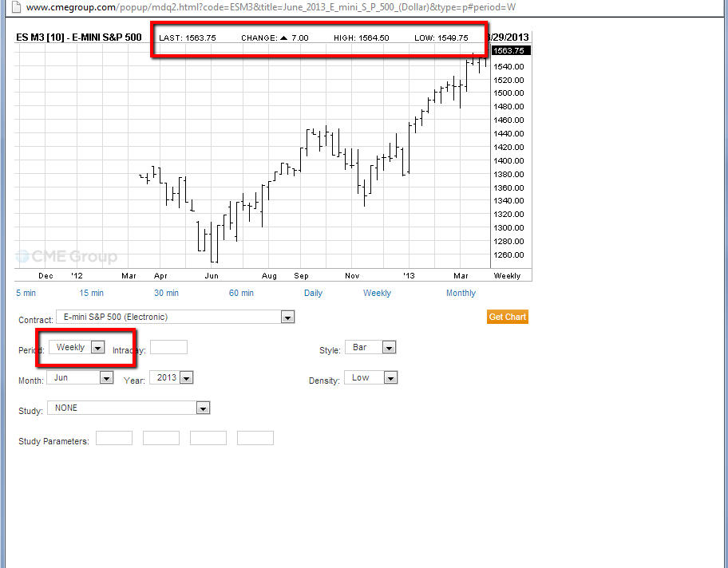
Task: Select the Monthly chart link
Action: pyautogui.click(x=461, y=293)
